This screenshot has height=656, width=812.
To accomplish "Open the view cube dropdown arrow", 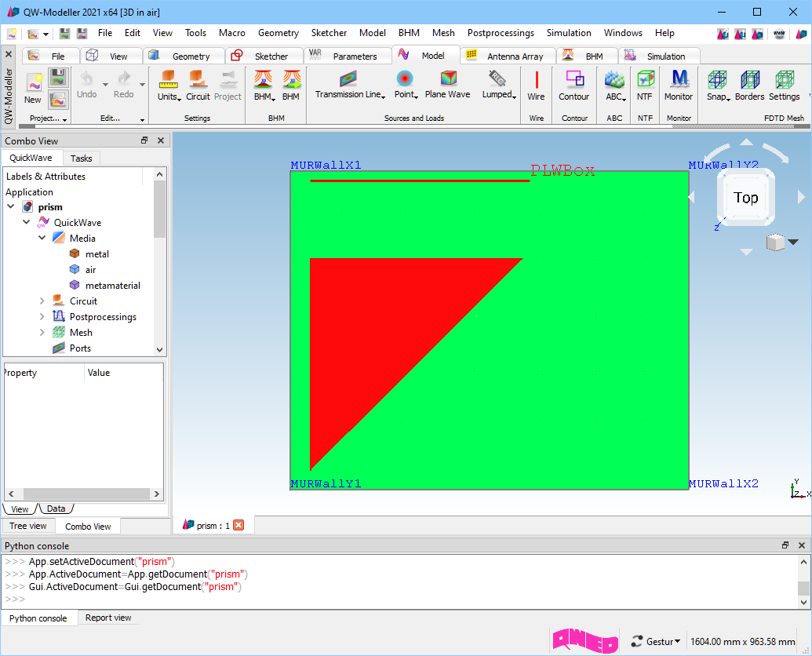I will point(793,242).
